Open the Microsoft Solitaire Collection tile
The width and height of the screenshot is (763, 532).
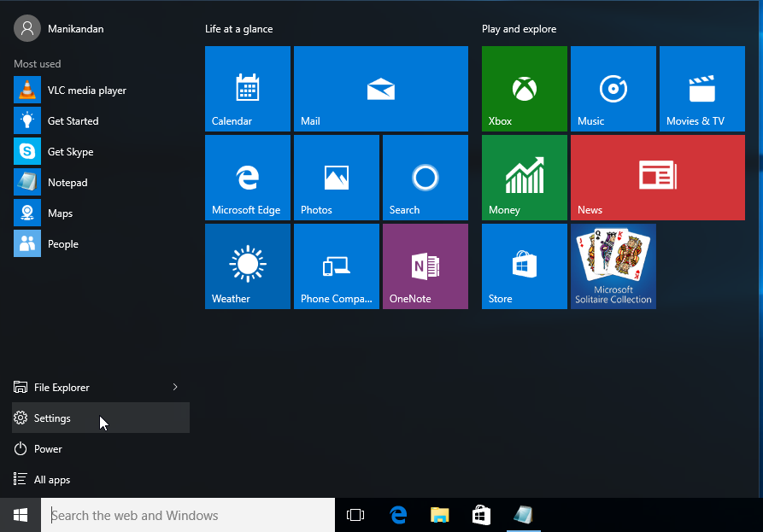tap(613, 266)
